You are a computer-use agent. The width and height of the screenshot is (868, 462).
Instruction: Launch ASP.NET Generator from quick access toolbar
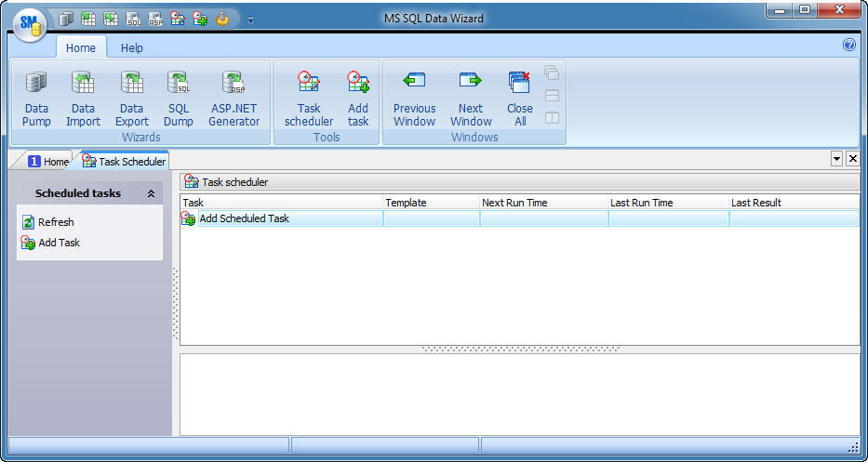click(155, 20)
